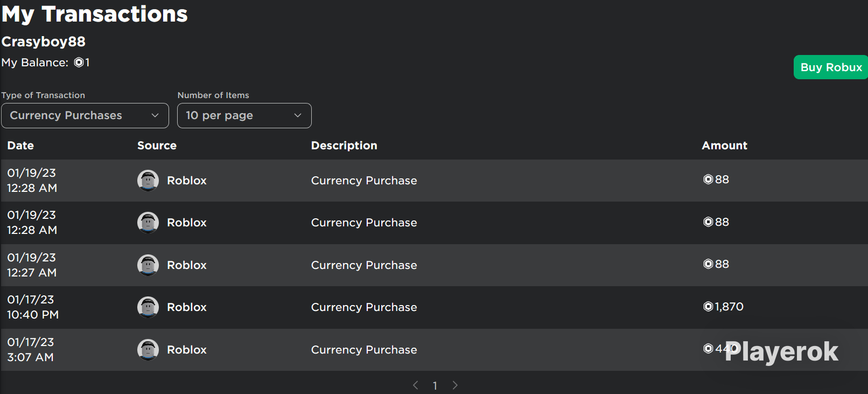Click Roblox avatar in 01/19/23 12:27 AM row
Screen dimensions: 868x394
148,265
